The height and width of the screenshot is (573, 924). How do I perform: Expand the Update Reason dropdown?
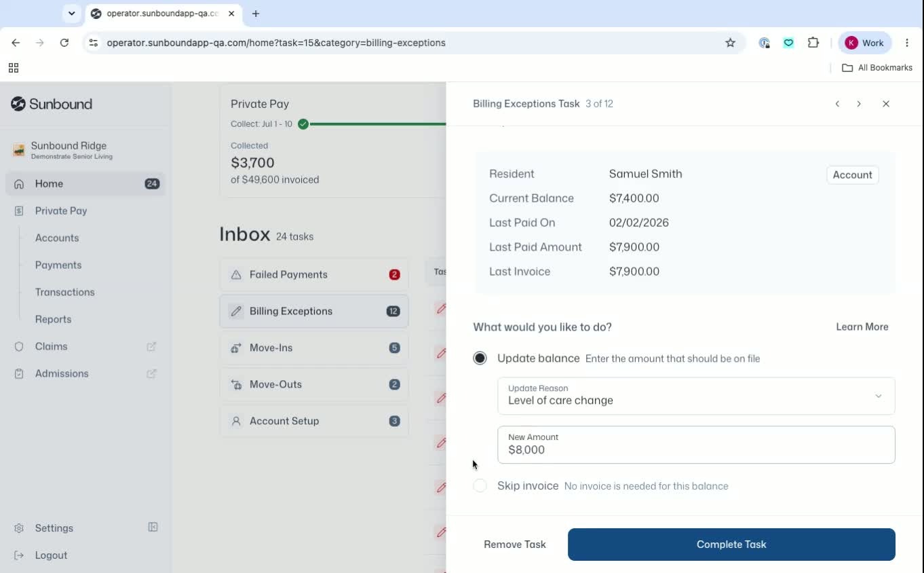696,396
